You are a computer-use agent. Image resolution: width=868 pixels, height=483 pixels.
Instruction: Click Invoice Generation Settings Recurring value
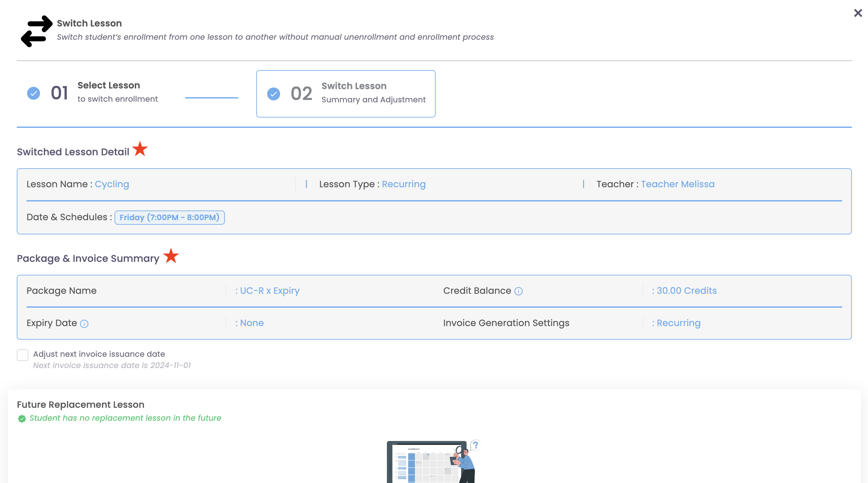(678, 323)
